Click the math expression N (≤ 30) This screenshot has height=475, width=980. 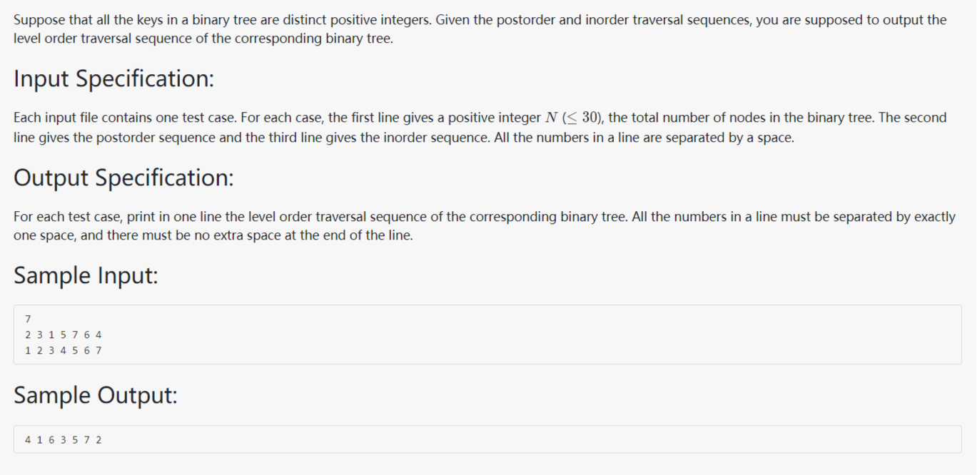[572, 118]
